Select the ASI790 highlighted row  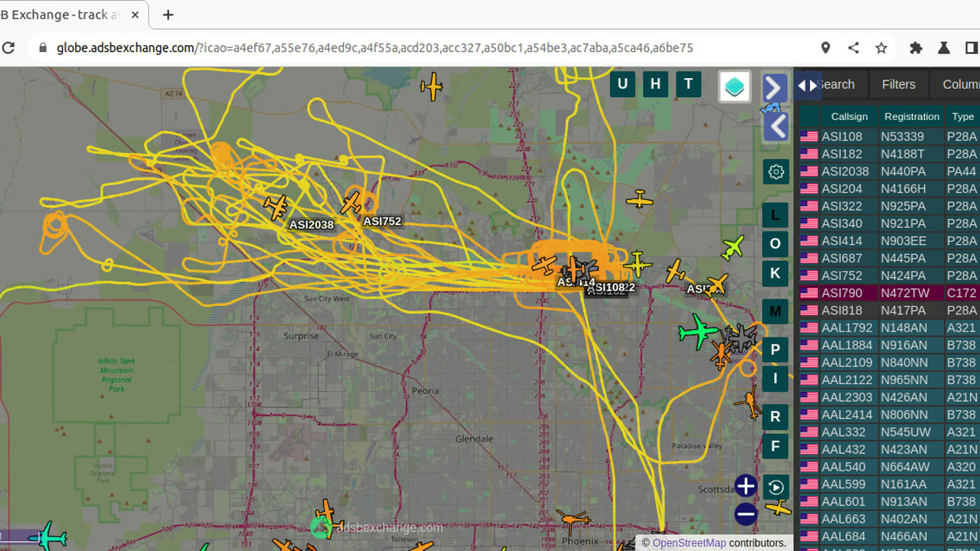[888, 293]
